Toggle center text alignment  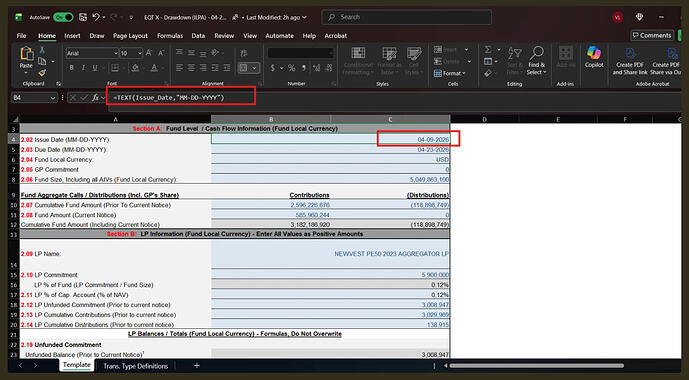pyautogui.click(x=191, y=68)
